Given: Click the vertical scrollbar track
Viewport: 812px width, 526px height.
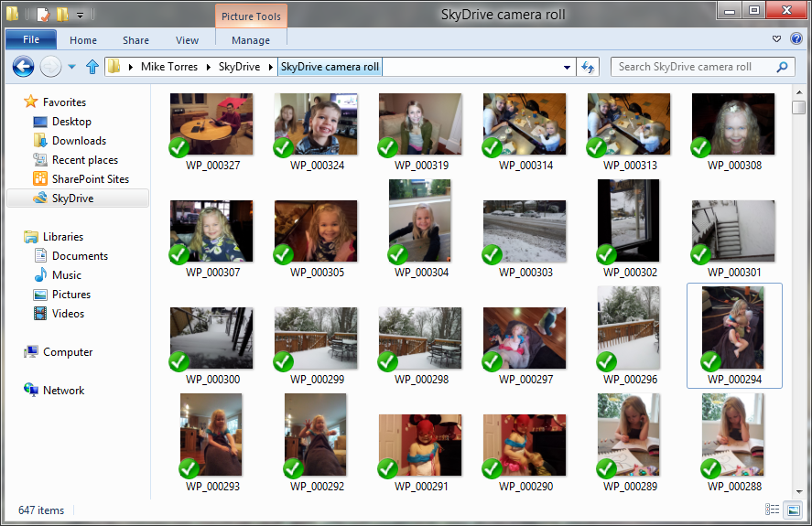Looking at the screenshot, I should [798, 302].
